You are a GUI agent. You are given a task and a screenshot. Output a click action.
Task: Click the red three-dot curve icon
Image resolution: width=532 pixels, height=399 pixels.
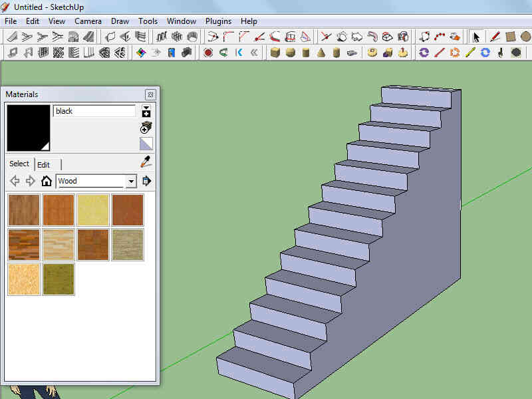point(440,37)
